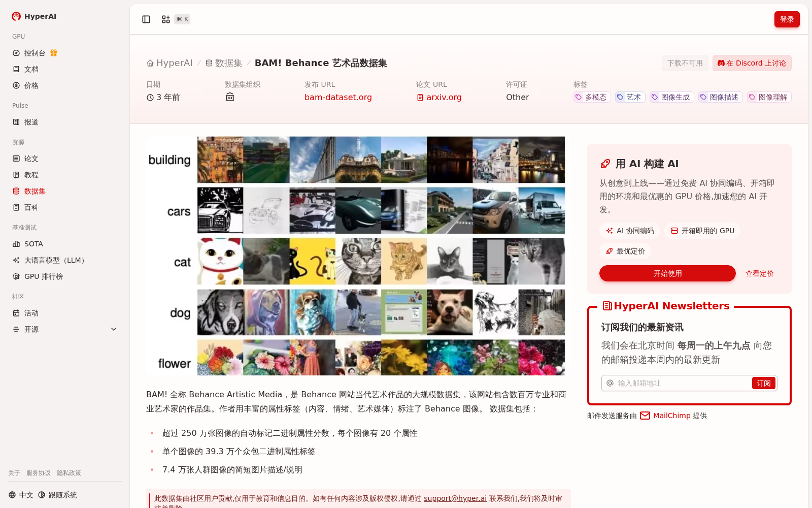812x508 pixels.
Task: Open the 查看定价 link
Action: coord(759,273)
